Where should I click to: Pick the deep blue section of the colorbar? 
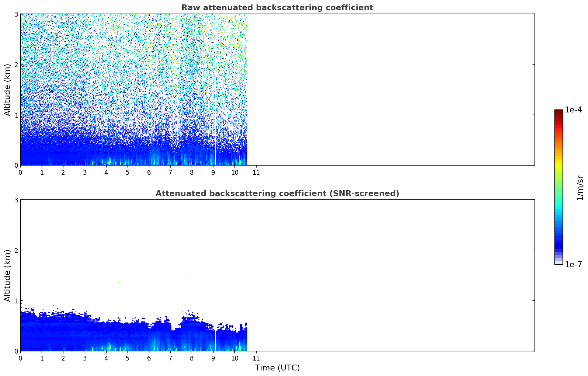[x=558, y=241]
